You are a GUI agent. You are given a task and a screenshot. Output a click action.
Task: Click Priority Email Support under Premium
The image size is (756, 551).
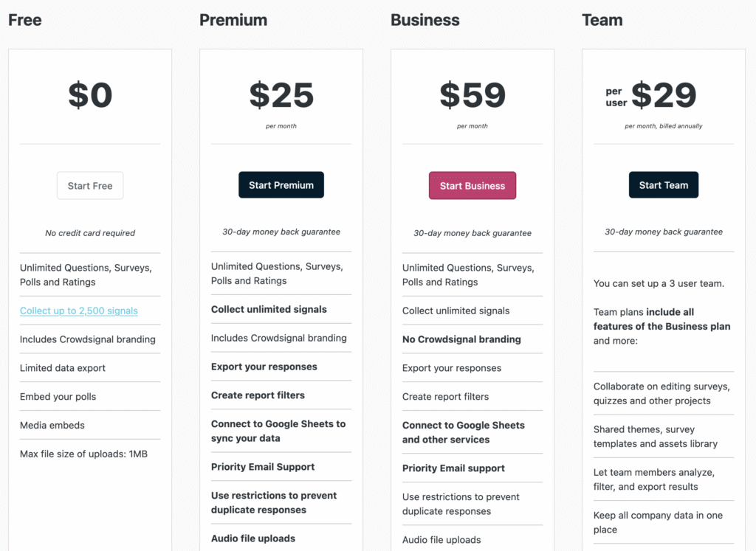pos(263,467)
